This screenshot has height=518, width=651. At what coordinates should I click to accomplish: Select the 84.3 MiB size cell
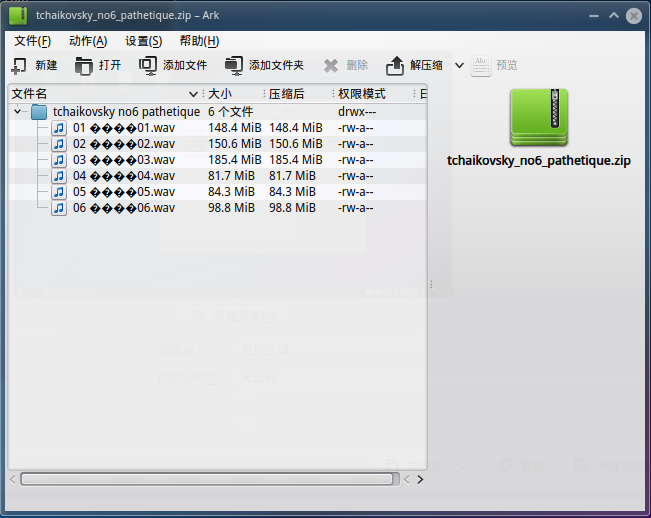point(231,192)
